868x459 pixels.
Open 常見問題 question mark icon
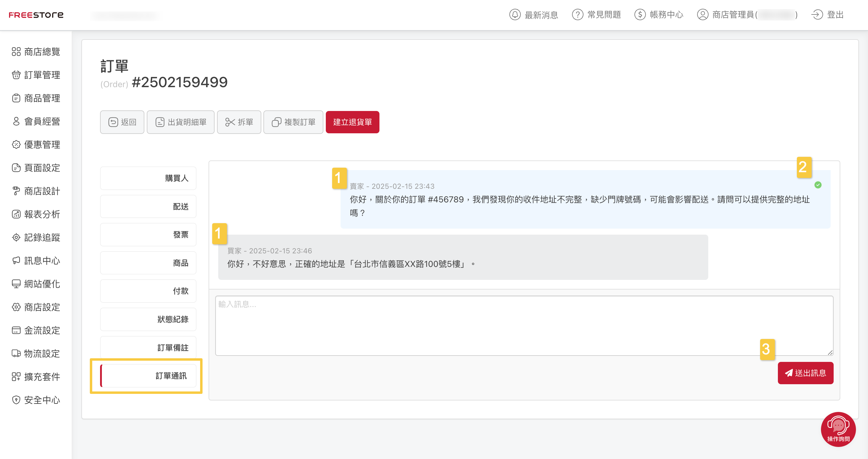coord(577,15)
